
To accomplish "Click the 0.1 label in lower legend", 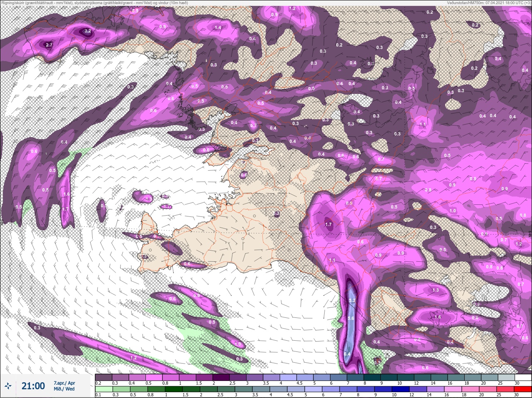I will click(98, 395).
